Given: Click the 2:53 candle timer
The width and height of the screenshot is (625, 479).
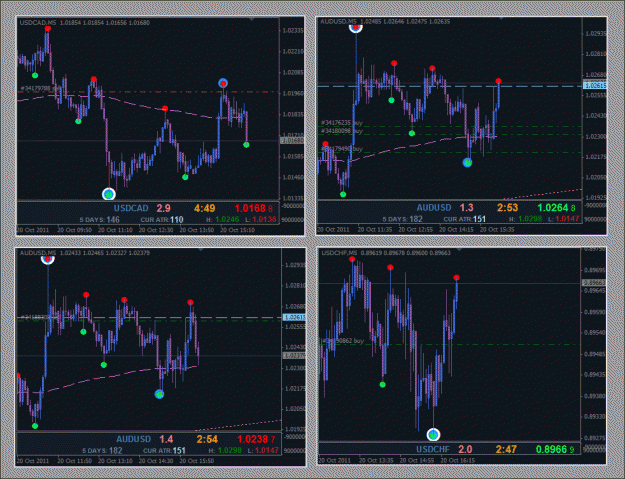Looking at the screenshot, I should point(507,208).
